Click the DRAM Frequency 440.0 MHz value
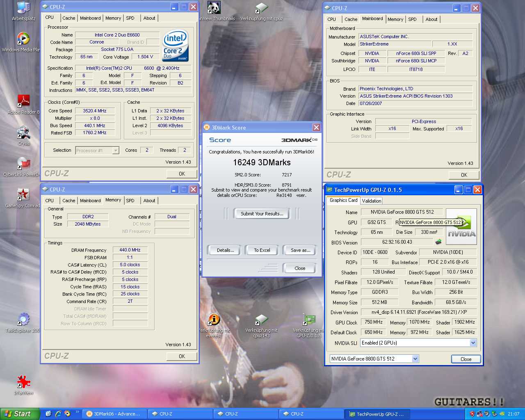 coord(130,250)
